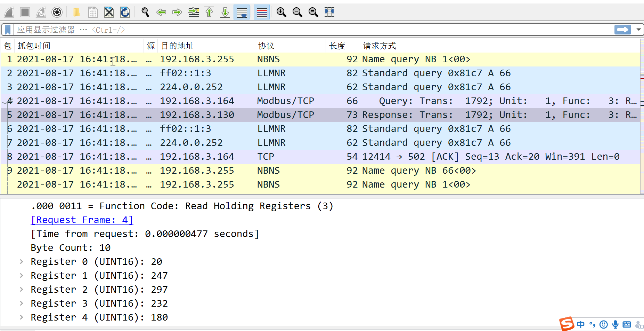Image resolution: width=644 pixels, height=331 pixels.
Task: Click packet list vertical scrollbar
Action: 642,116
